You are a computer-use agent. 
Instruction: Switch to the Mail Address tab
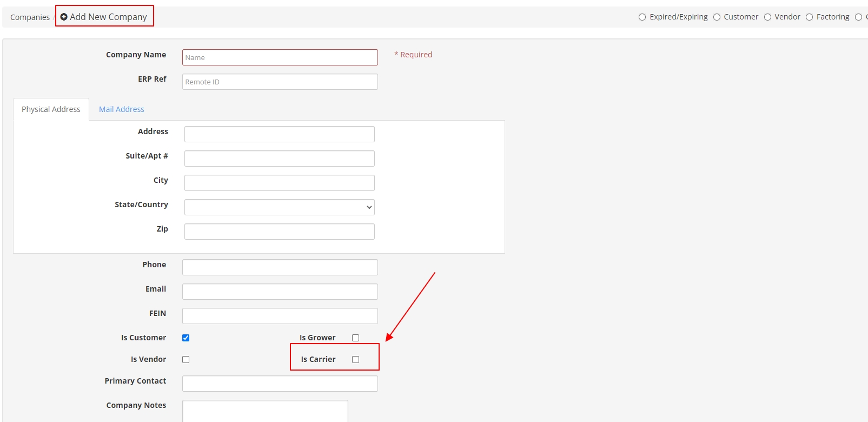click(122, 109)
